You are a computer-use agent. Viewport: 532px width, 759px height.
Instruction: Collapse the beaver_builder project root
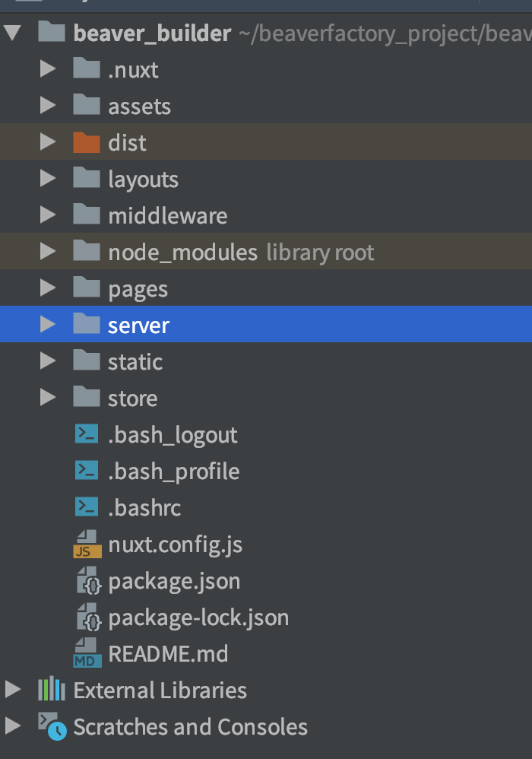13,33
